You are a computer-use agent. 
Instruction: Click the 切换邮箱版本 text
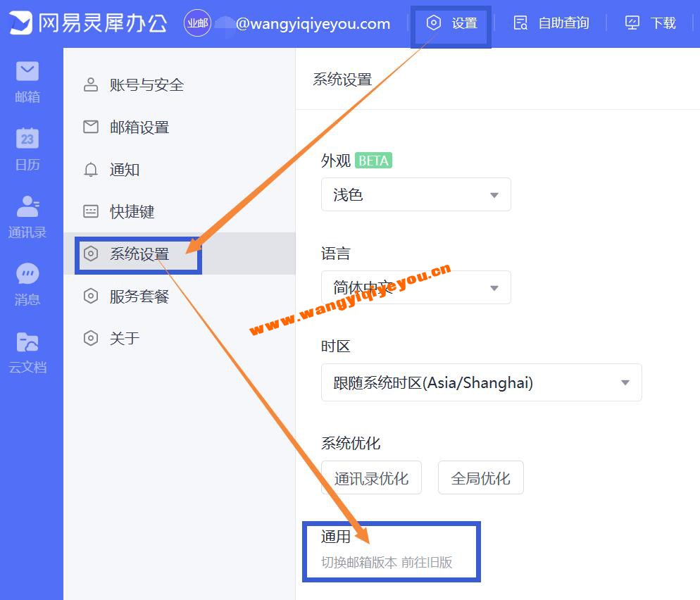[x=359, y=562]
